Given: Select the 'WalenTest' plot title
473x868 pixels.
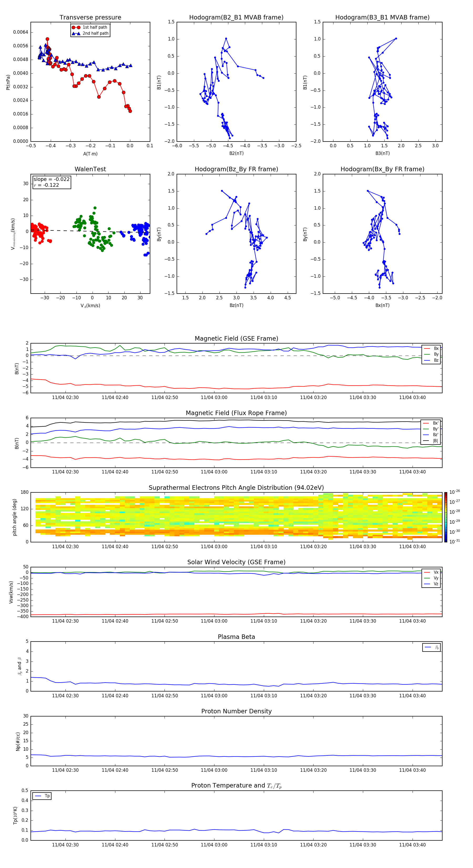Looking at the screenshot, I should 90,169.
